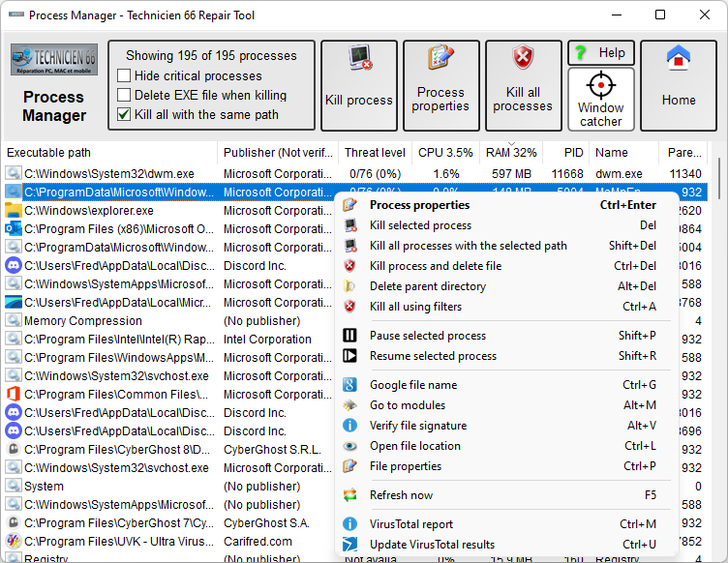Choose Kill all processes with the selected path
The width and height of the screenshot is (728, 563).
506,246
